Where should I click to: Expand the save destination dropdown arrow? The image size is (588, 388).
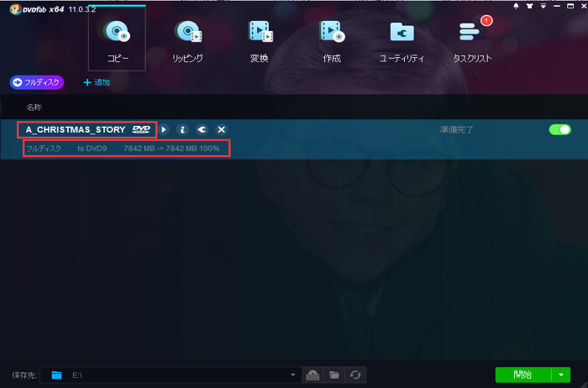pyautogui.click(x=293, y=375)
